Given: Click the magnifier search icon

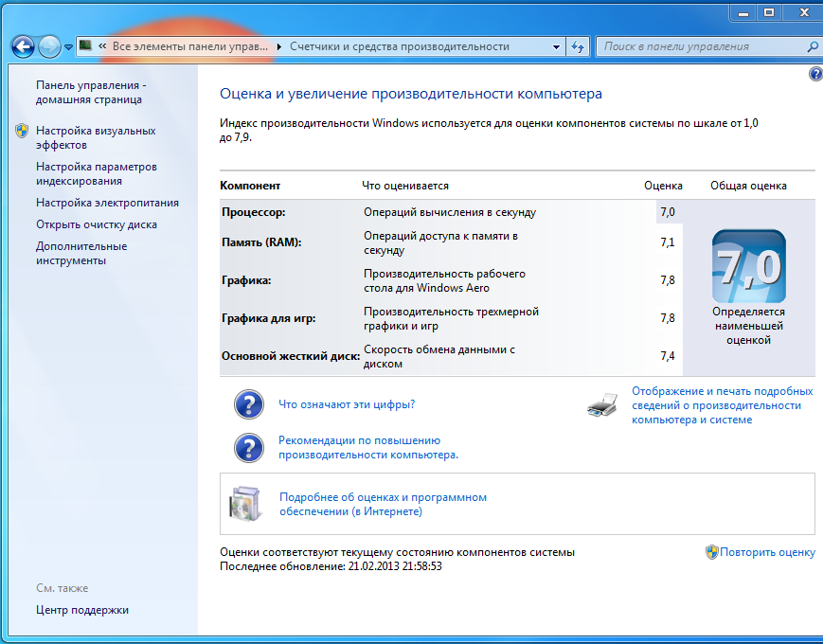Looking at the screenshot, I should [x=813, y=46].
